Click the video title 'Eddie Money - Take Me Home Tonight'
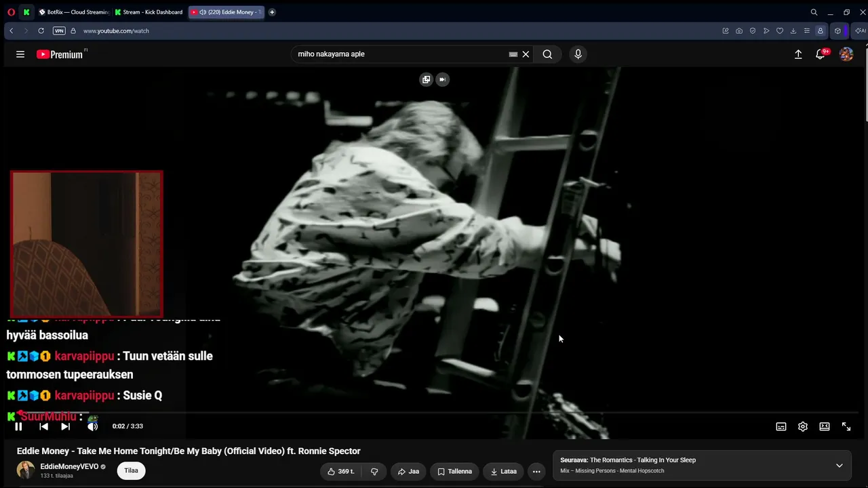Screen dimensions: 868x488 tap(189, 451)
